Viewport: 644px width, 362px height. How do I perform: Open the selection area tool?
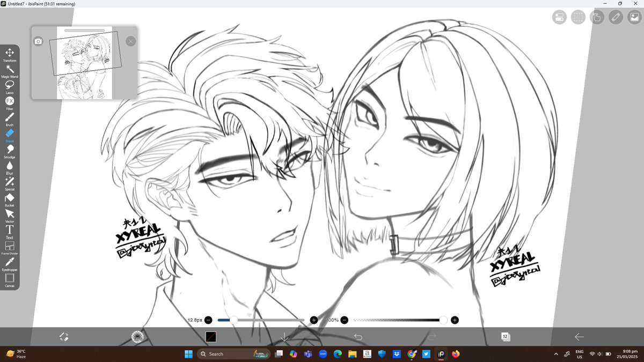577,17
